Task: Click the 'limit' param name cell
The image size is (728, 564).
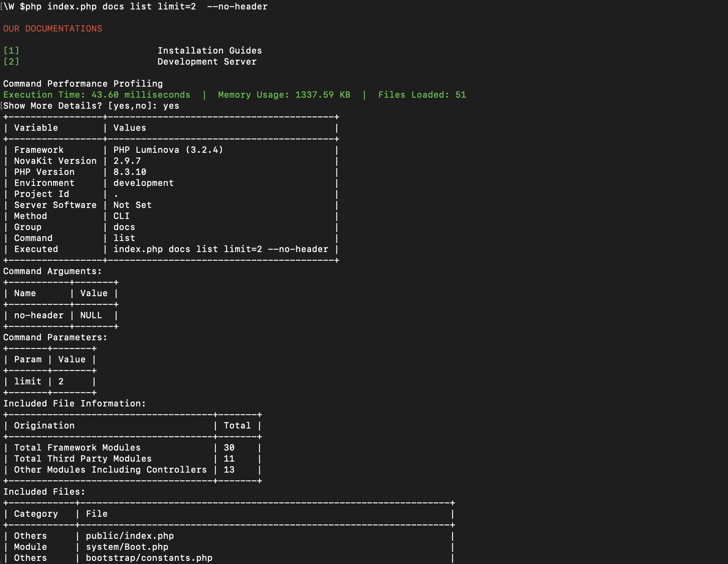Action: point(28,382)
